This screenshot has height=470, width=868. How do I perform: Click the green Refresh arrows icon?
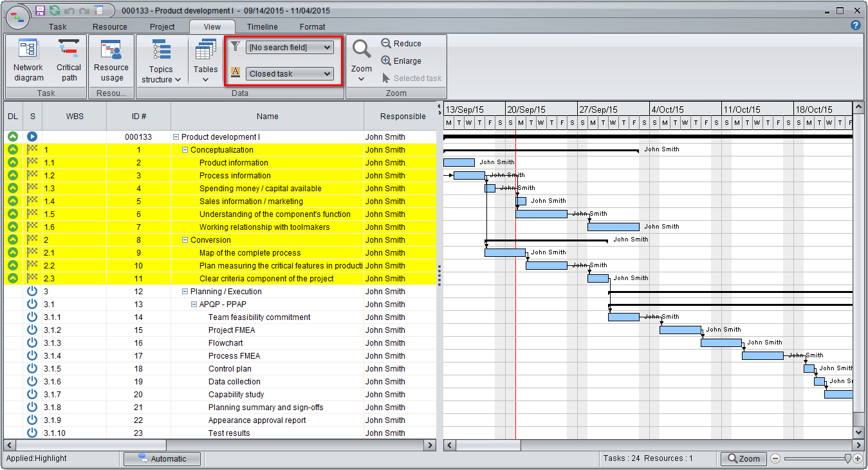55,10
